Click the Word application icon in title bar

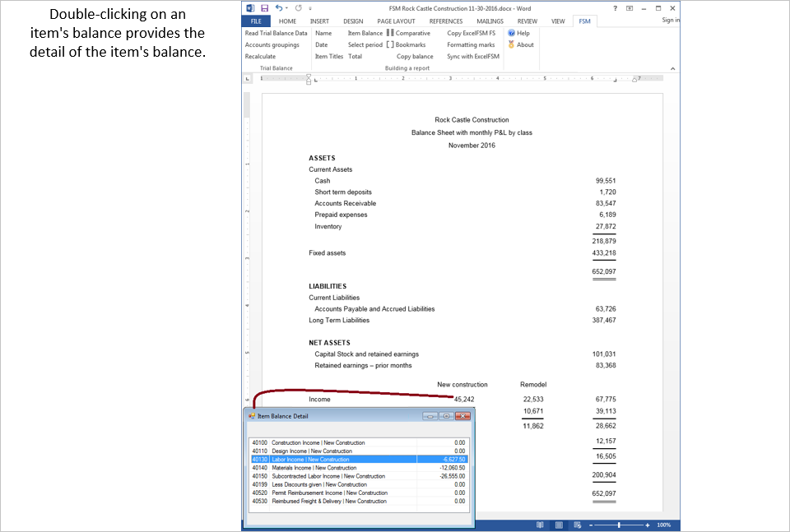(250, 8)
